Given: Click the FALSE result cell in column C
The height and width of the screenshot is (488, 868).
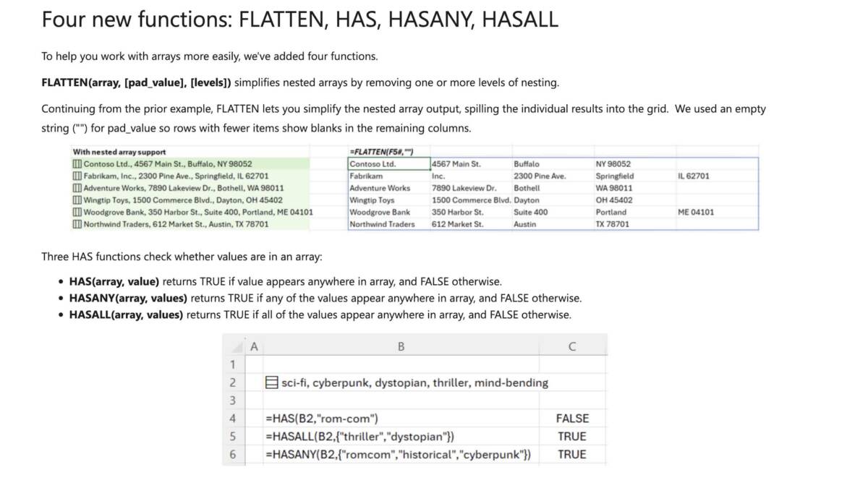Looking at the screenshot, I should click(572, 418).
